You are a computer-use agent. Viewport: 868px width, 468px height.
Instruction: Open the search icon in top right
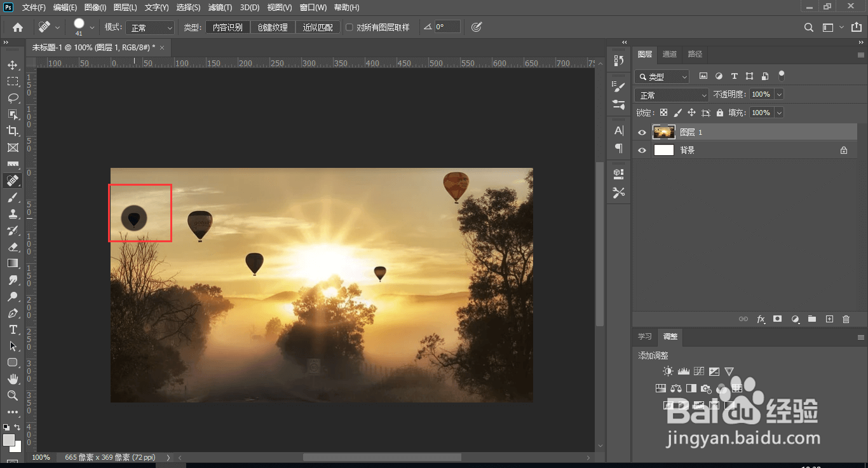[x=809, y=27]
